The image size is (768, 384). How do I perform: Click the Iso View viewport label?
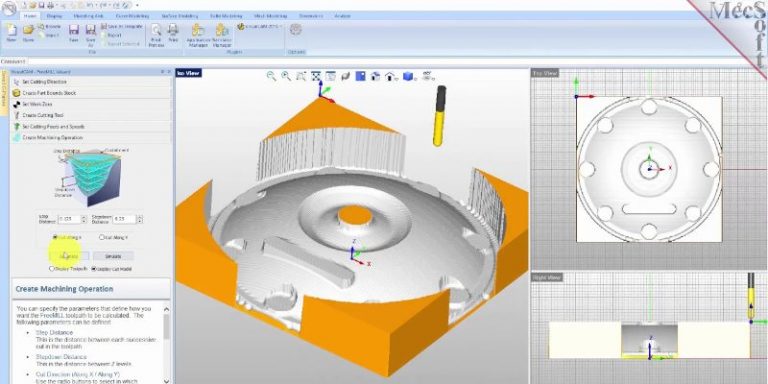click(189, 73)
